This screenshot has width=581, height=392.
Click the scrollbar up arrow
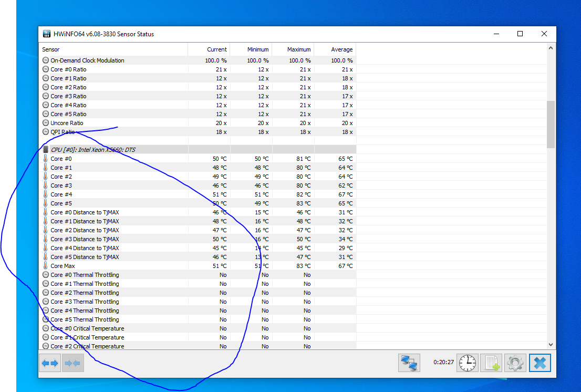point(551,48)
